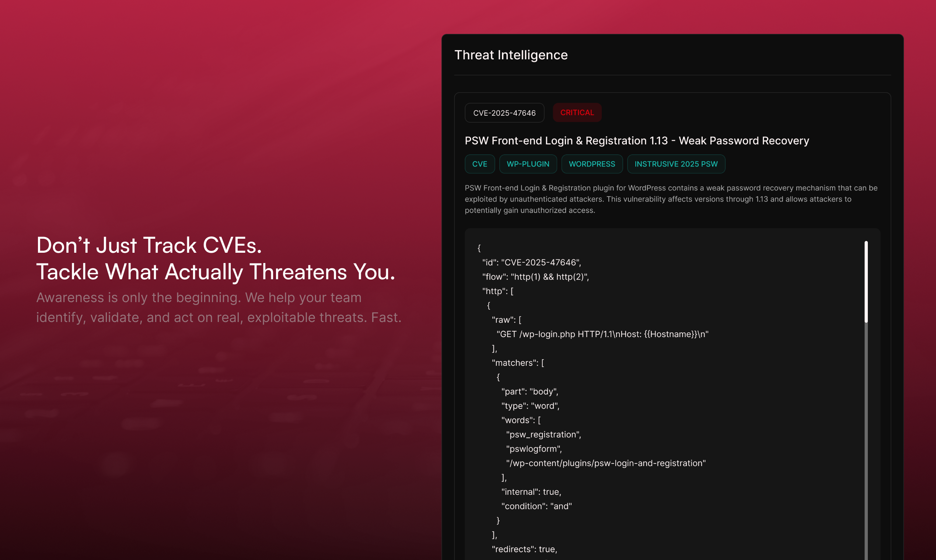Click the PSW Front-end Login vulnerability title
The width and height of the screenshot is (936, 560).
point(637,141)
